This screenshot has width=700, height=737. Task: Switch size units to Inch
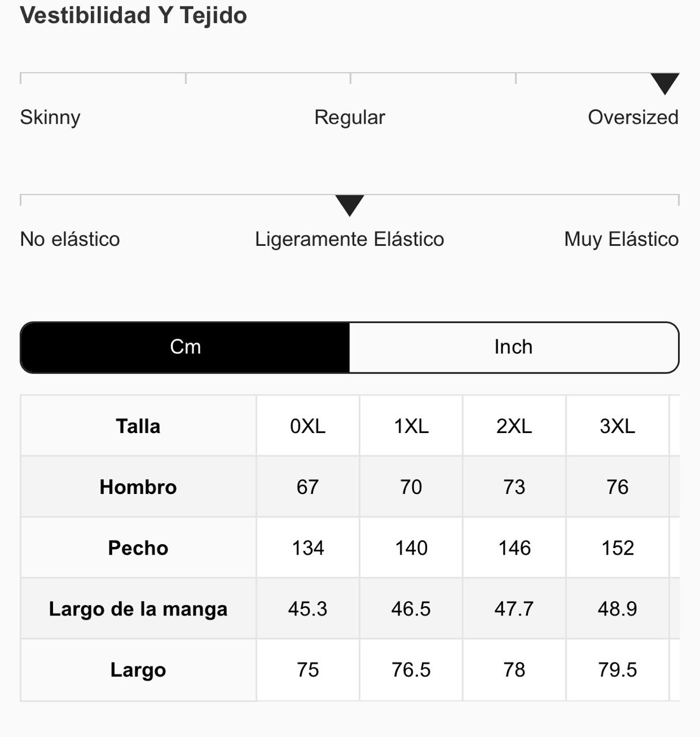[513, 347]
